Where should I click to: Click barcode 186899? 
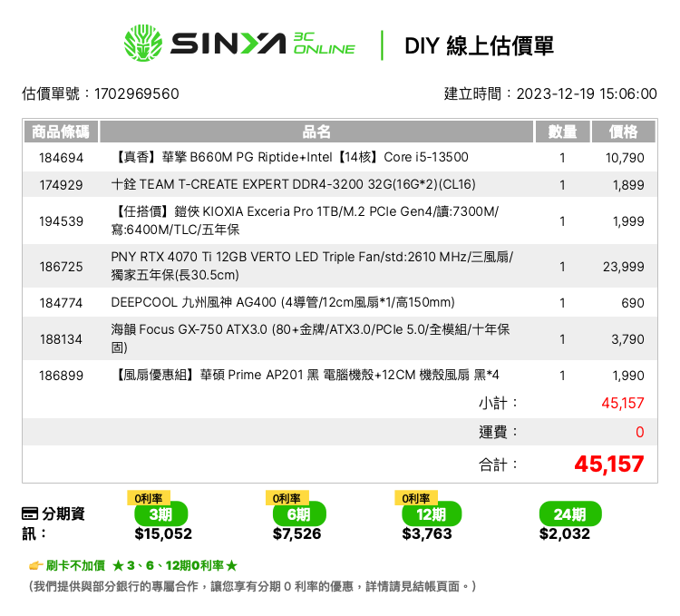tap(61, 376)
